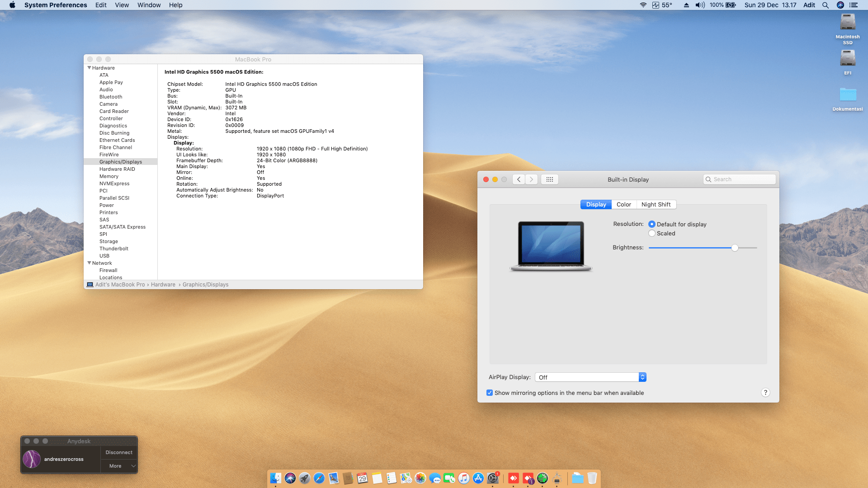Open the Trash in the dock
The width and height of the screenshot is (868, 488).
(592, 478)
